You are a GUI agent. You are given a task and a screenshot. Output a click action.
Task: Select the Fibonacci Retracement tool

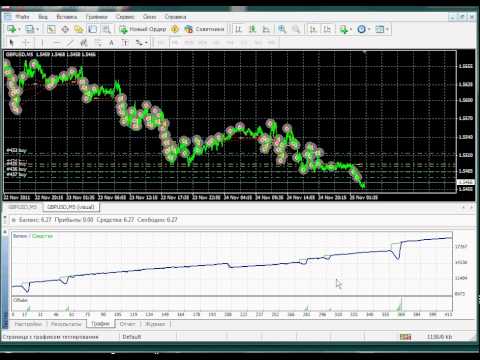coord(98,43)
